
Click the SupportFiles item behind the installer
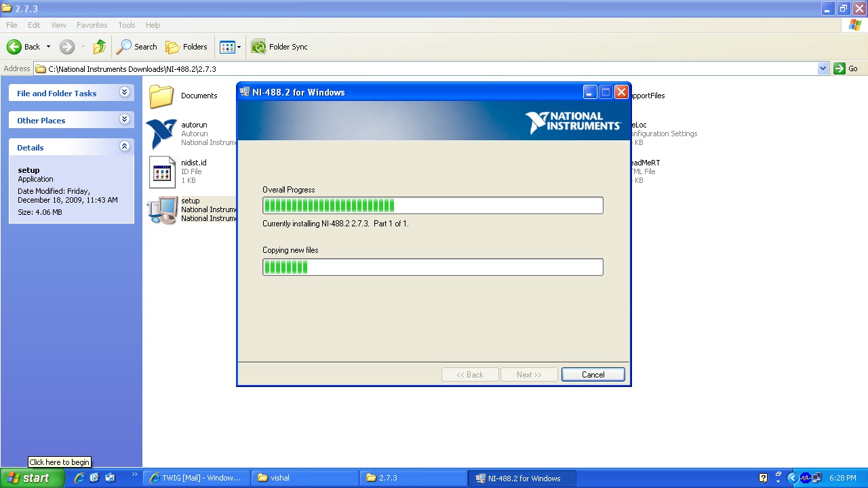tap(648, 96)
